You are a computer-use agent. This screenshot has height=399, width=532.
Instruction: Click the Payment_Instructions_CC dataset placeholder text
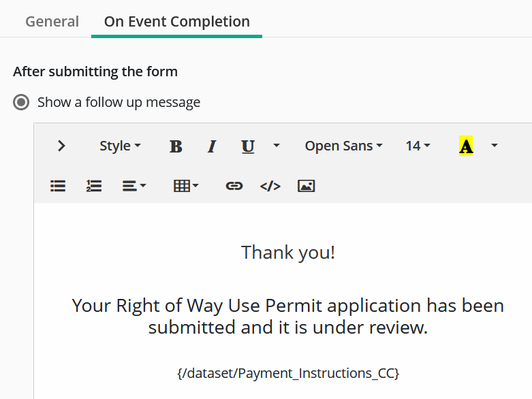point(287,373)
